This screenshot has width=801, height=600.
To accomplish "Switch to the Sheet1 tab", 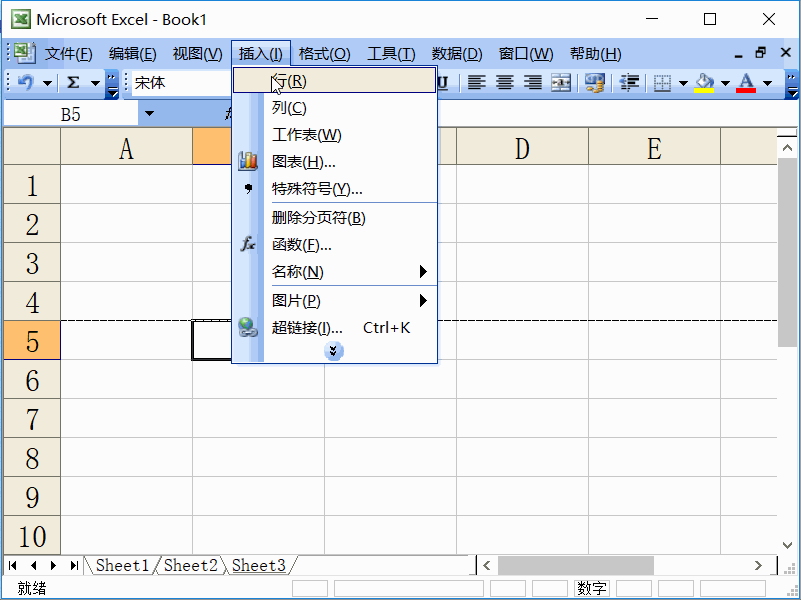I will 122,565.
